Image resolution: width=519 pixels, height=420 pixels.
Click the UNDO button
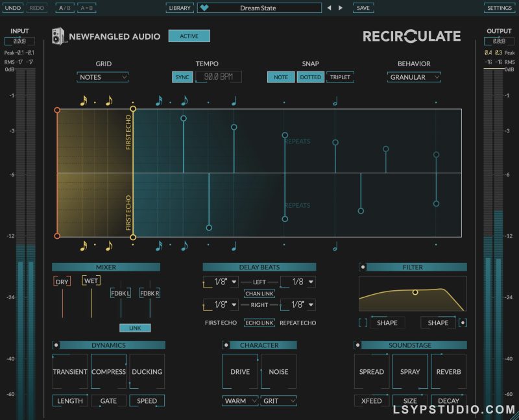click(x=12, y=8)
